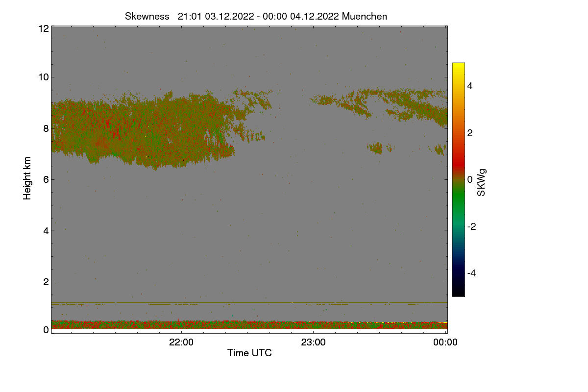The width and height of the screenshot is (588, 392).
Task: Click the height tick label 6
Action: coord(46,179)
